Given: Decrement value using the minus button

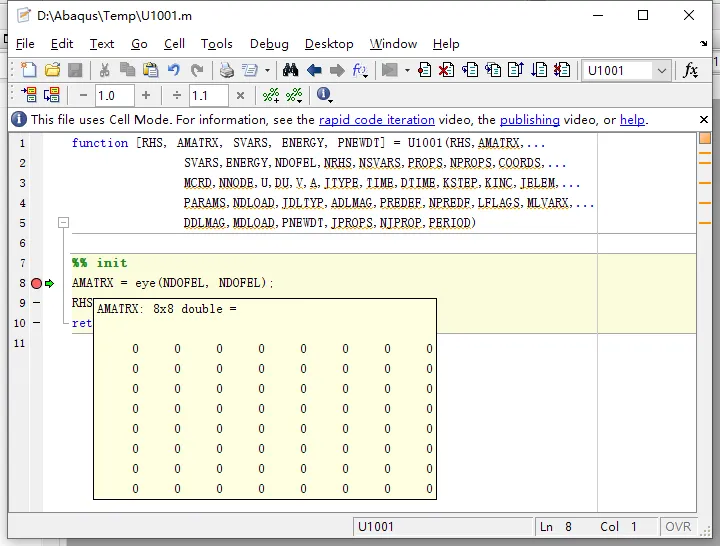Looking at the screenshot, I should pyautogui.click(x=83, y=95).
